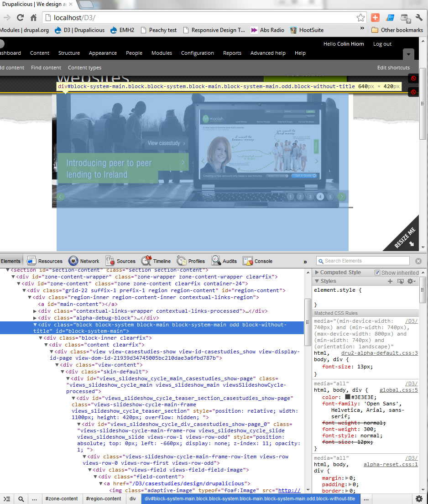Image resolution: width=428 pixels, height=504 pixels.
Task: Collapse the block-inner clearfix div node
Action: (x=41, y=338)
